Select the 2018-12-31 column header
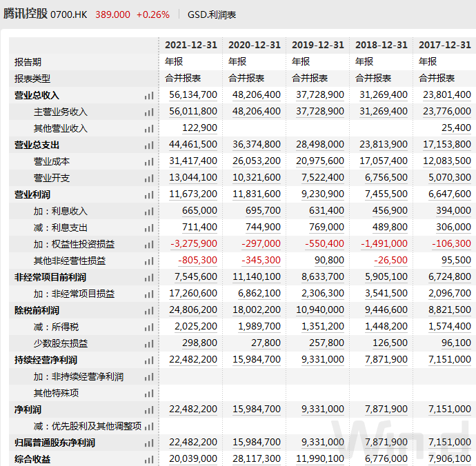Viewport: 476px width, 466px height. pyautogui.click(x=381, y=45)
